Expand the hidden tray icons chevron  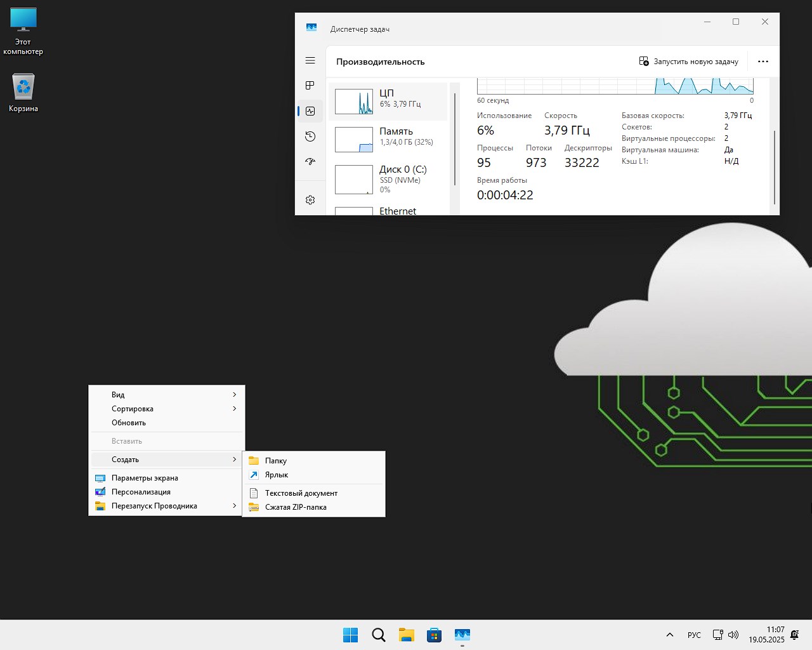[669, 635]
